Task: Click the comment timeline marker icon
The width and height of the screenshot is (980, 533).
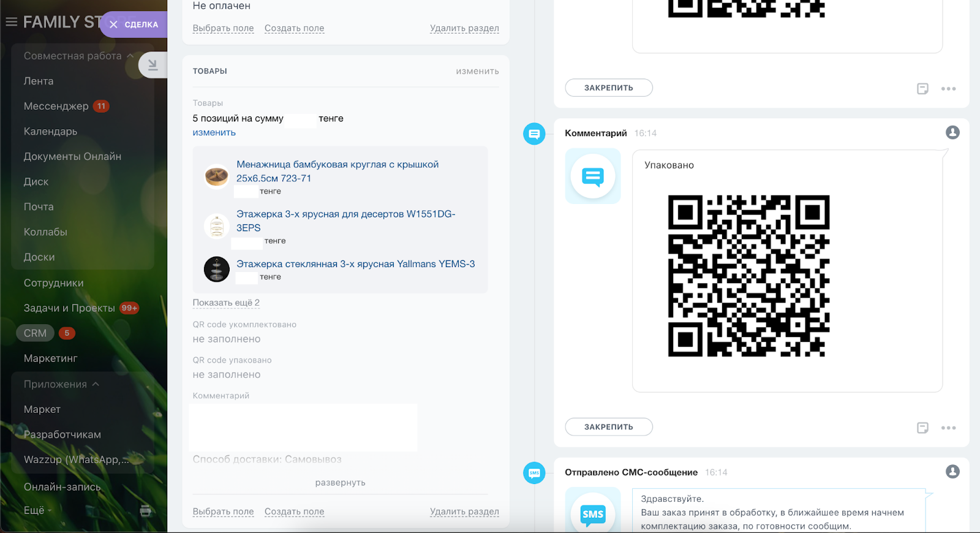Action: tap(534, 134)
